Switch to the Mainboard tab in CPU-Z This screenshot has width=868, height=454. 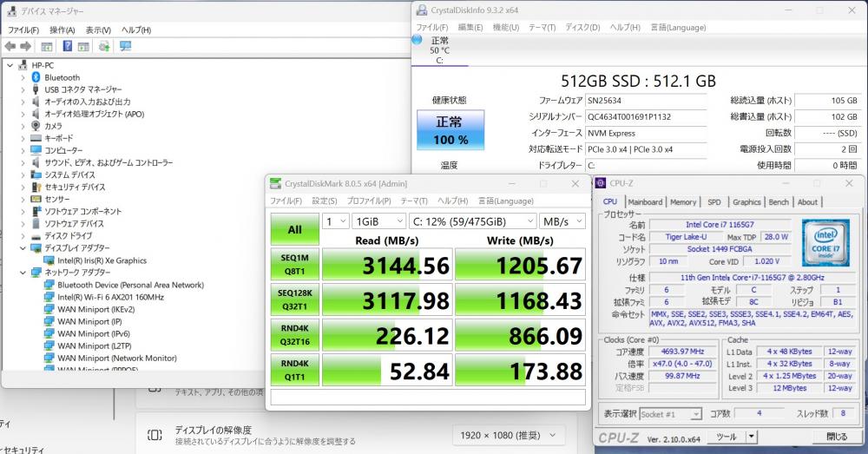[645, 202]
